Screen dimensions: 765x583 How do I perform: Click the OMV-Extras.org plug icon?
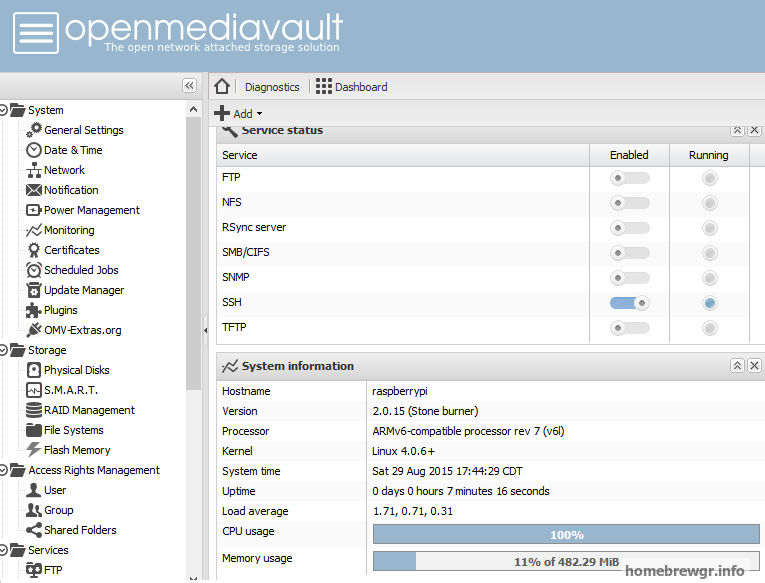coord(34,330)
